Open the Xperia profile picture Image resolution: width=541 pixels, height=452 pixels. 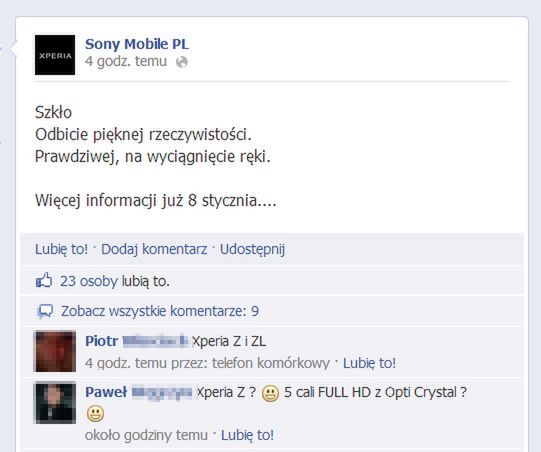point(55,55)
